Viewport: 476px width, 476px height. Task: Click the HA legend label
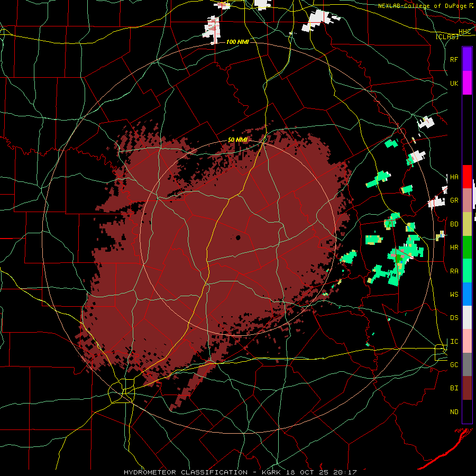(x=454, y=177)
